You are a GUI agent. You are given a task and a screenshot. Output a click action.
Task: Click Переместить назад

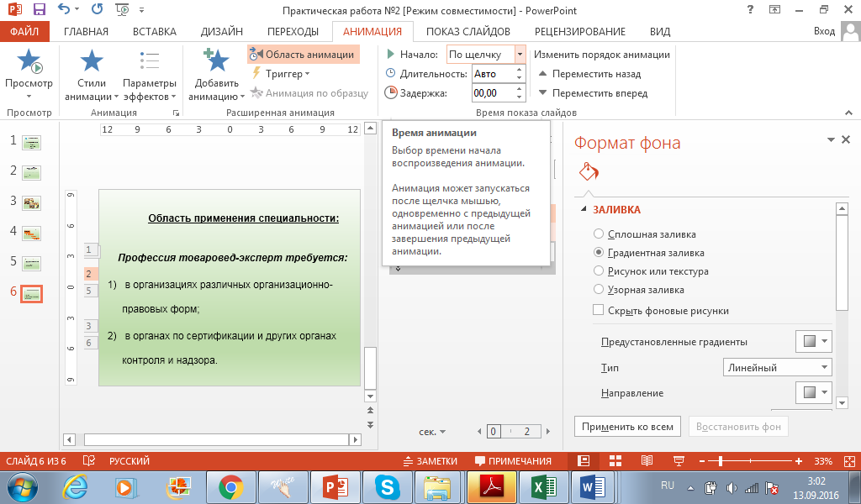589,73
